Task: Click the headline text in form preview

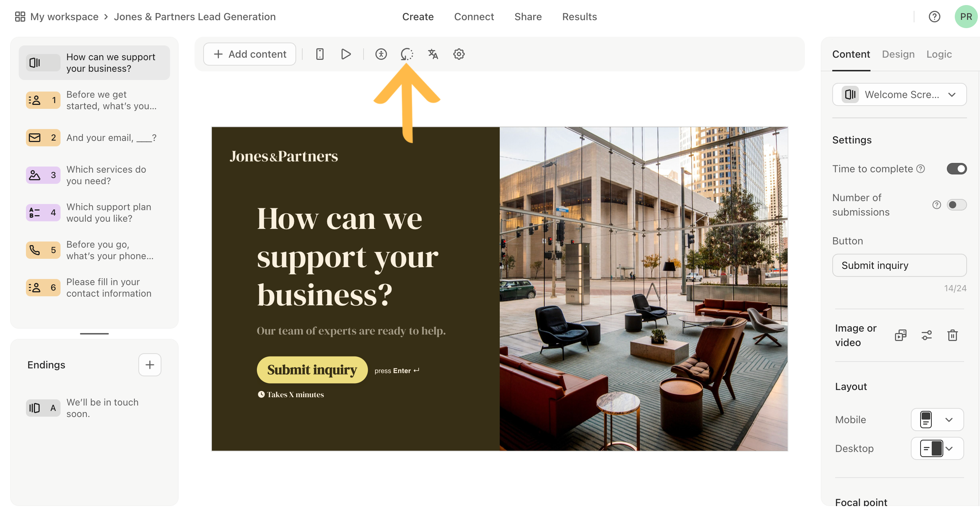Action: pyautogui.click(x=347, y=256)
